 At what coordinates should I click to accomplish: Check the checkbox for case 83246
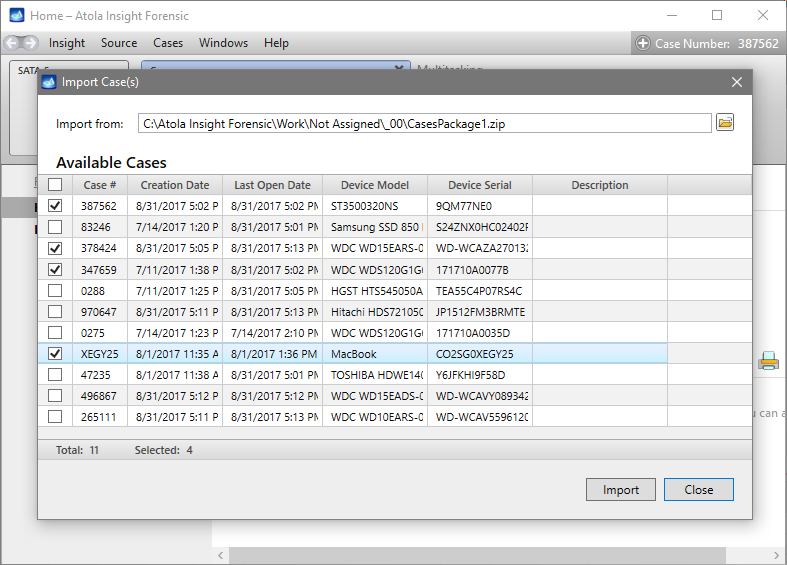tap(55, 227)
